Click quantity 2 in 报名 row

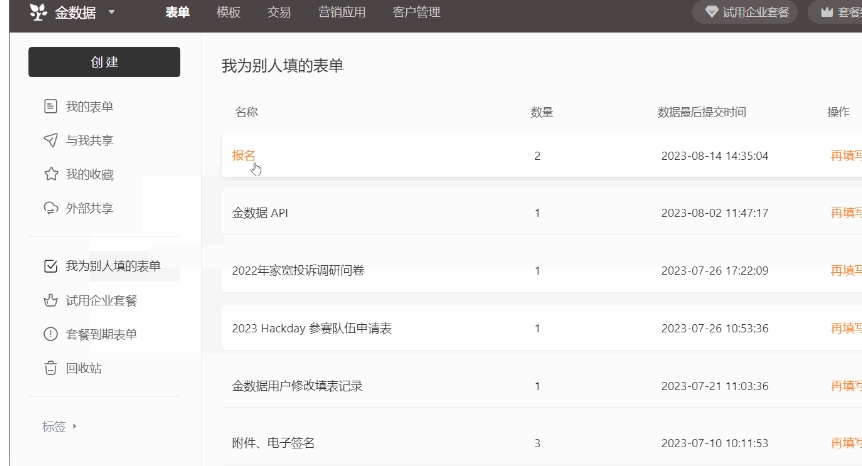tap(537, 156)
